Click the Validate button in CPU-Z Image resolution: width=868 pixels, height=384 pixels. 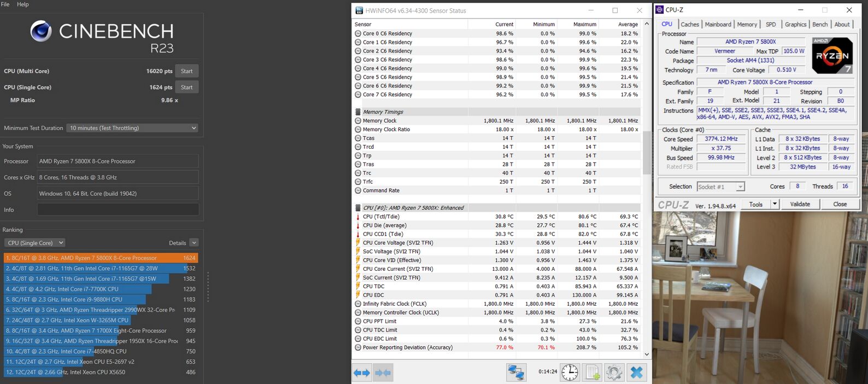coord(800,204)
